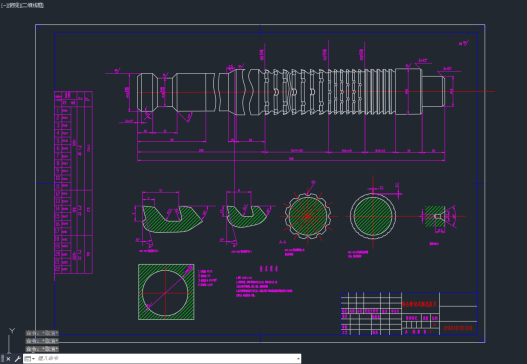
Task: Select the A-A toothed circular section
Action: (308, 216)
